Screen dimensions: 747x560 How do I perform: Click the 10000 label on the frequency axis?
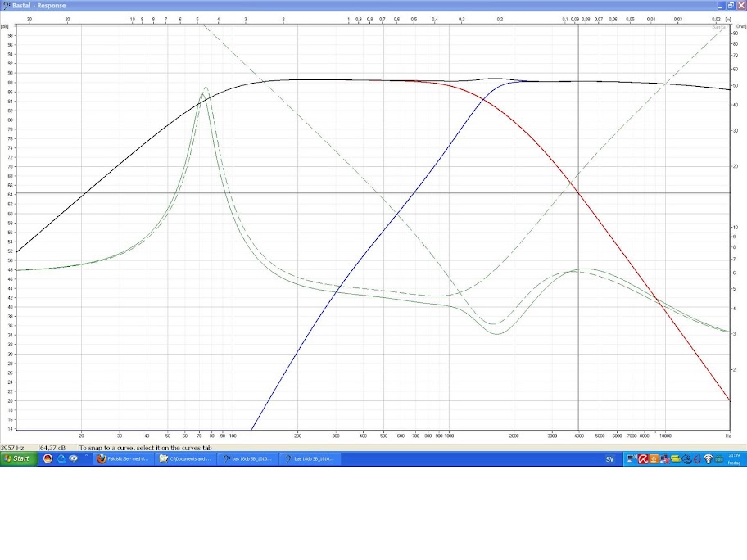665,436
